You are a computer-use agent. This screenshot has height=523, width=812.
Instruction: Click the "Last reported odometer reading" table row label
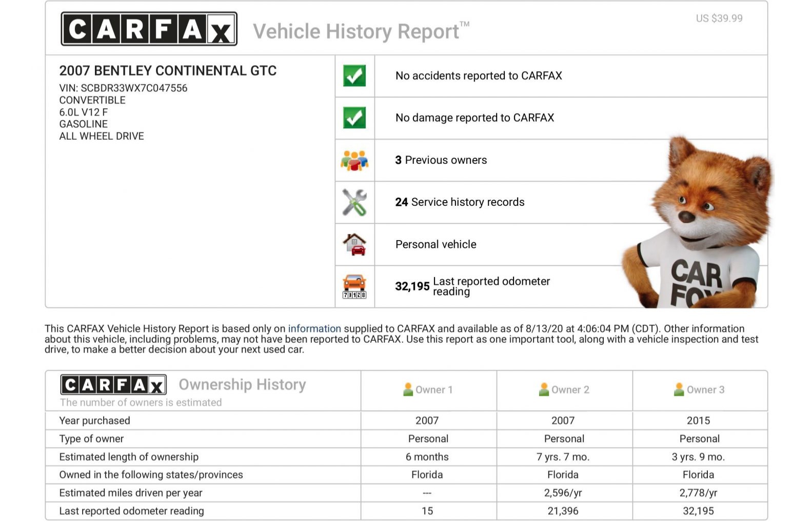click(131, 511)
